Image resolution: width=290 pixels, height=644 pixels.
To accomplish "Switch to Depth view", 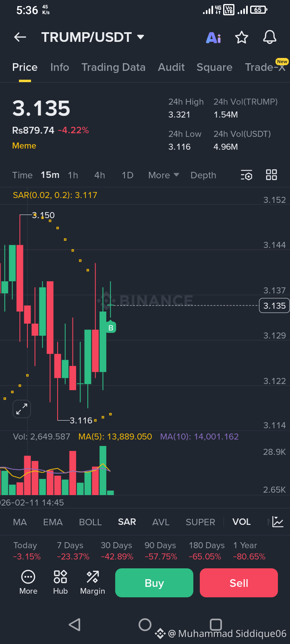I will click(203, 175).
